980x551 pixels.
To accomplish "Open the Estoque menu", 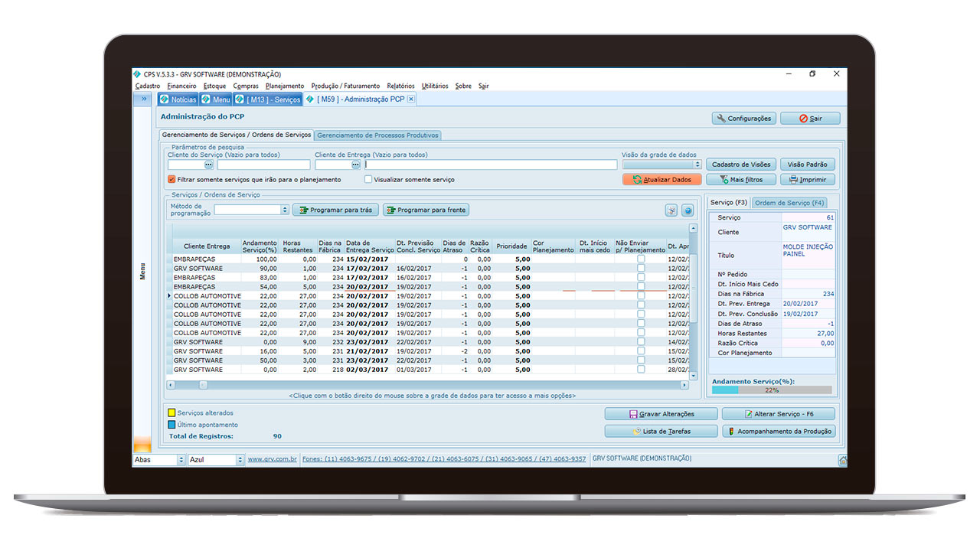I will 214,86.
